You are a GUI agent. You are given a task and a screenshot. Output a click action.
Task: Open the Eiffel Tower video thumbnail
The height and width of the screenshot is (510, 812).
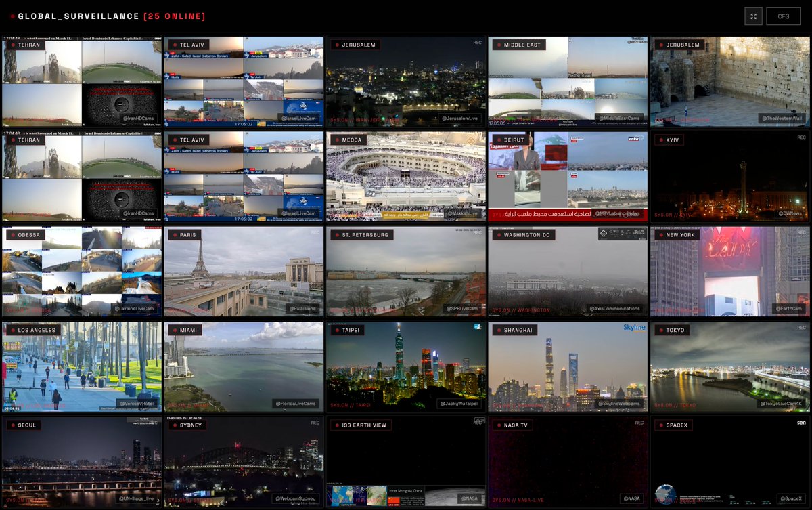(244, 271)
